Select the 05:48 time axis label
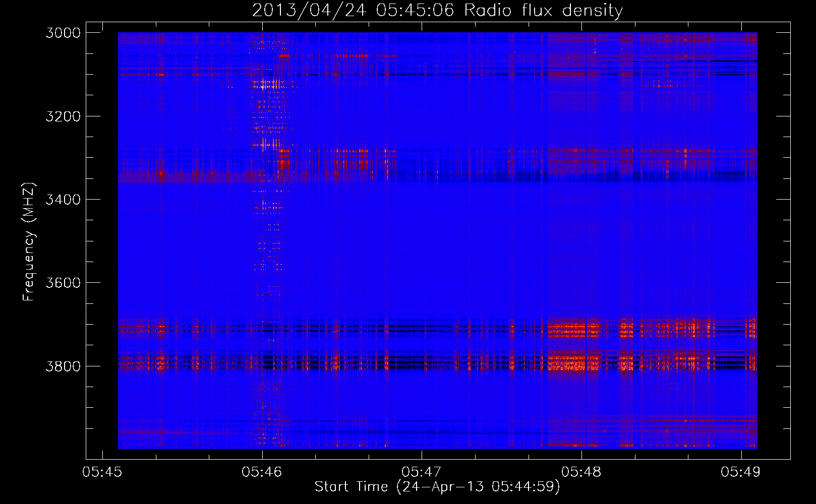816x504 pixels. tap(581, 472)
